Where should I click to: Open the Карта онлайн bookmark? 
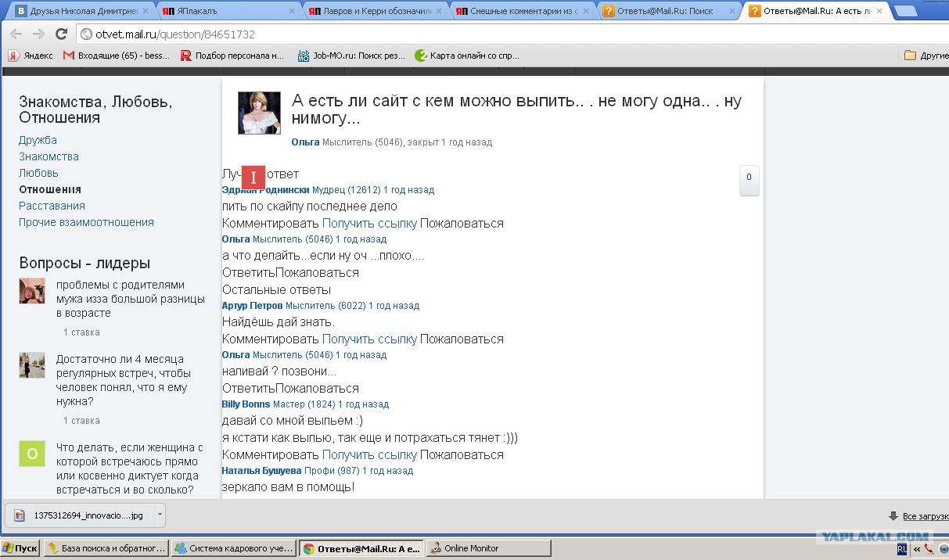[466, 56]
